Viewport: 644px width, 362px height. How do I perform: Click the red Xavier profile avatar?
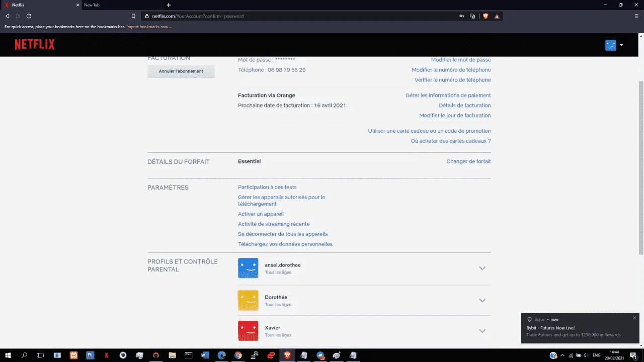[248, 331]
